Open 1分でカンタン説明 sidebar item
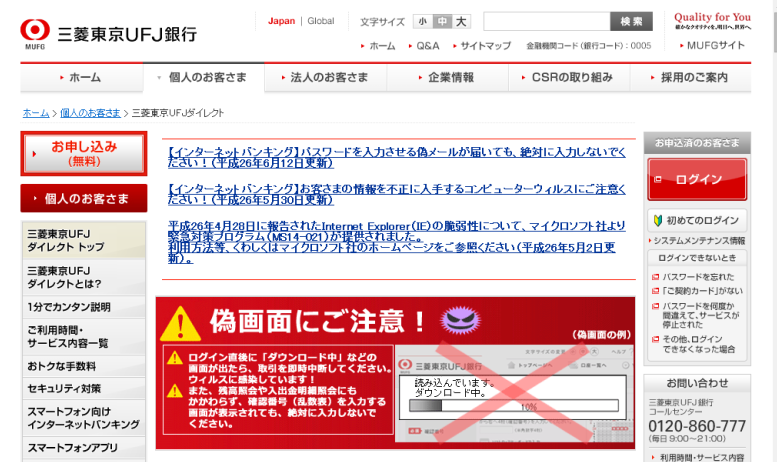Image resolution: width=777 pixels, height=462 pixels. click(84, 307)
